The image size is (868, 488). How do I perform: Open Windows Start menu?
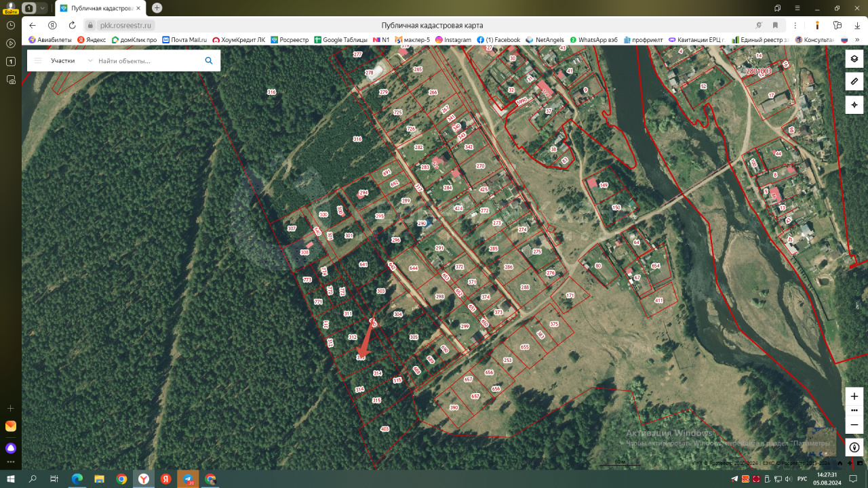(x=11, y=479)
